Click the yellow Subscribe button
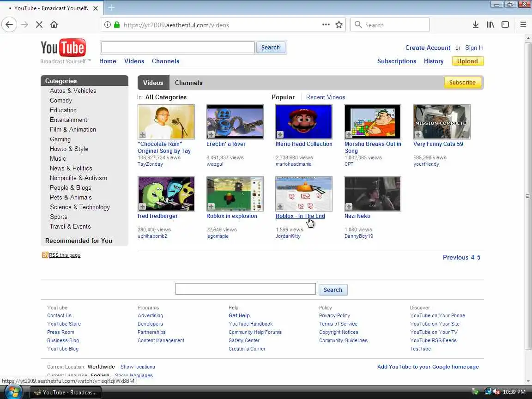The image size is (532, 399). click(x=462, y=83)
